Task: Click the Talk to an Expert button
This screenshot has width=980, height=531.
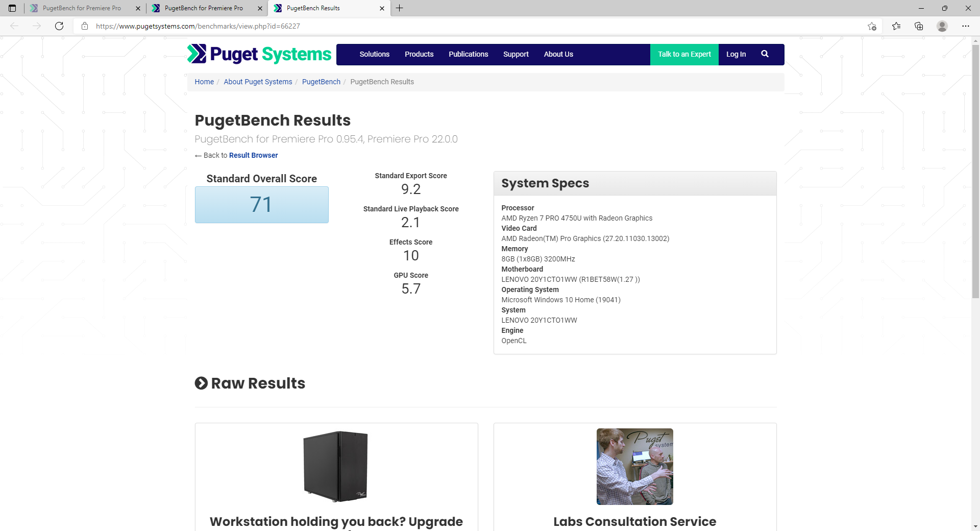Action: [684, 54]
